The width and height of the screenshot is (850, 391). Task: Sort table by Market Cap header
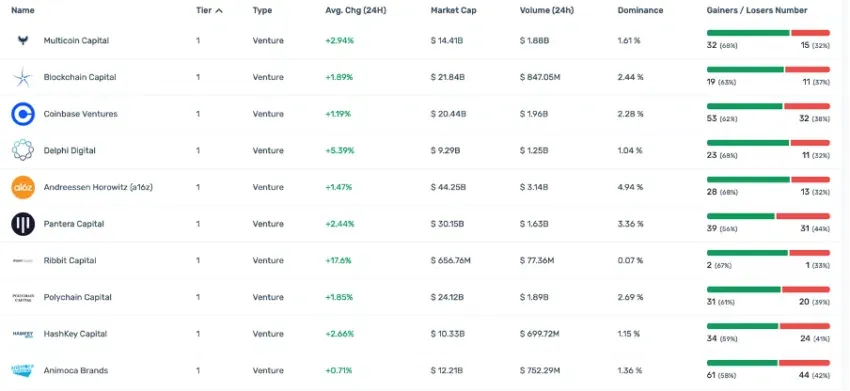(x=453, y=10)
